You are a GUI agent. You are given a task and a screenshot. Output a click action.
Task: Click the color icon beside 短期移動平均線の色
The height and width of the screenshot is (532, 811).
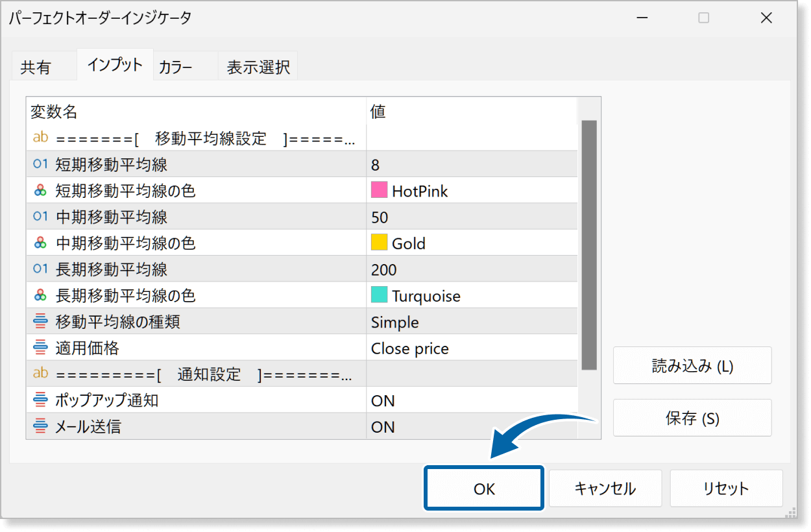coord(40,191)
